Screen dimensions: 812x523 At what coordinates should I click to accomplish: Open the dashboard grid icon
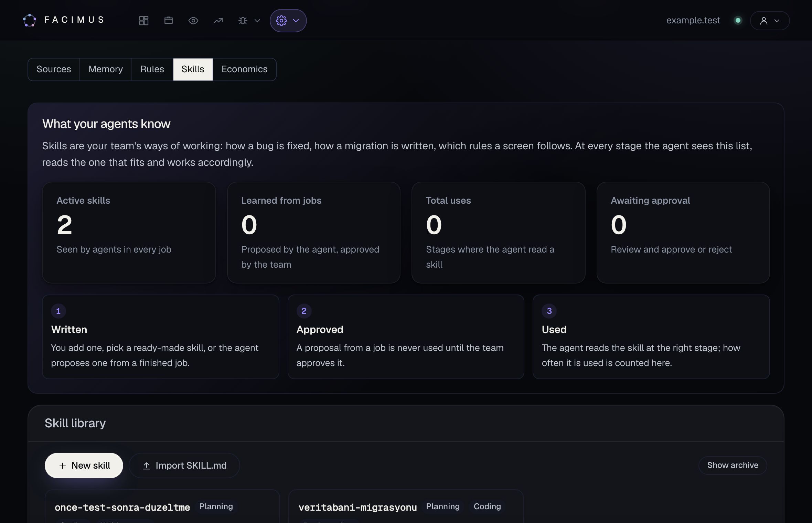(x=144, y=21)
